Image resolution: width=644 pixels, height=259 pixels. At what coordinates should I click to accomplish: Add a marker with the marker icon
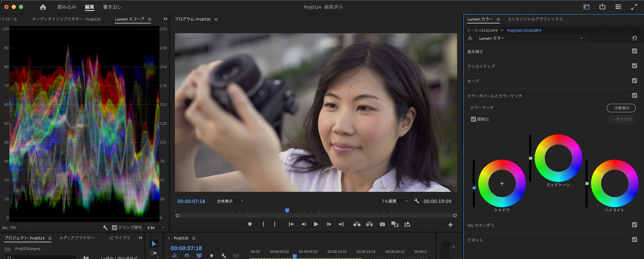[250, 224]
